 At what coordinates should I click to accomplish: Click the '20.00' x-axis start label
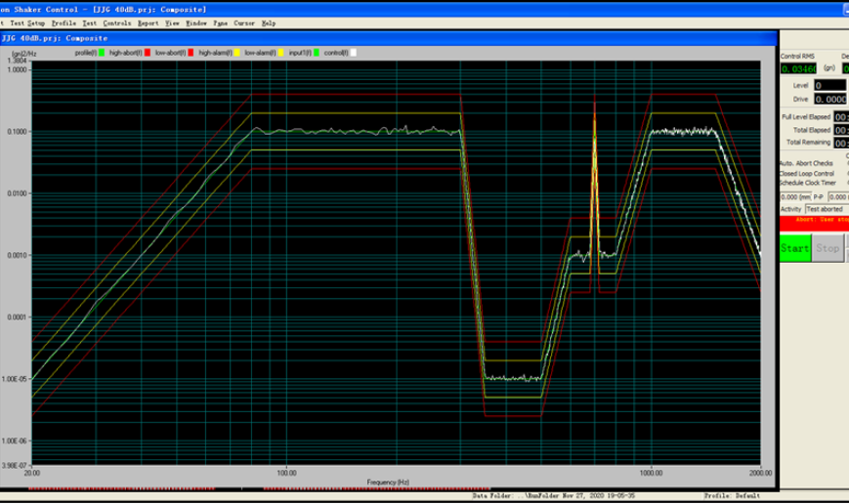click(32, 473)
